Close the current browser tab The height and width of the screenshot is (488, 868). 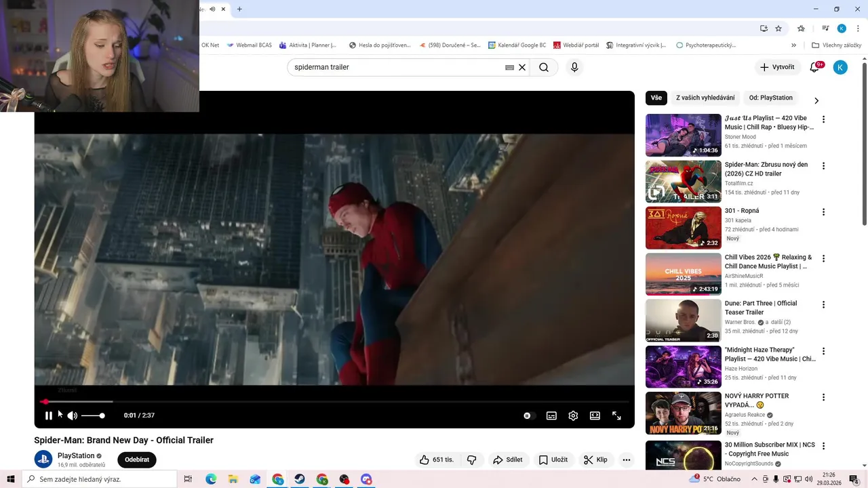[222, 9]
